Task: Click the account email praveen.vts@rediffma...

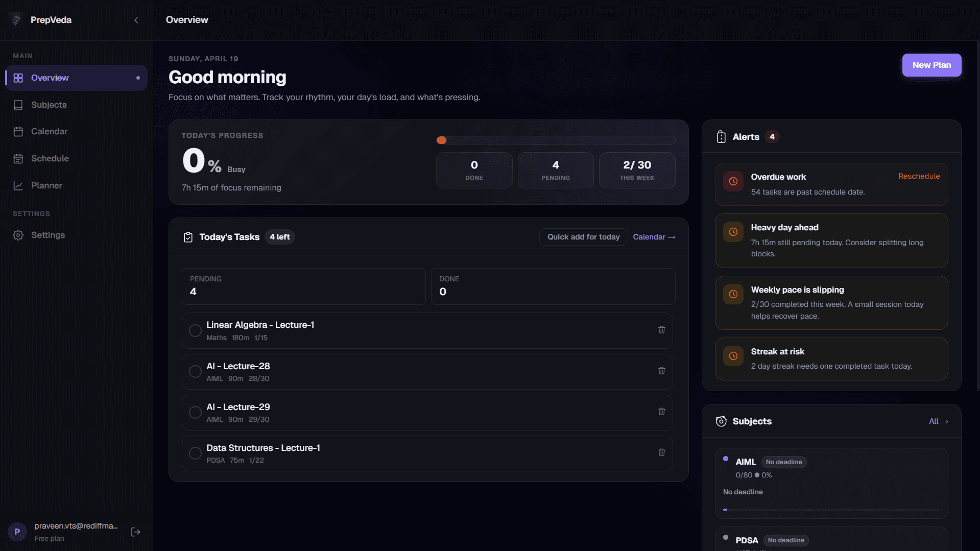Action: click(x=76, y=526)
